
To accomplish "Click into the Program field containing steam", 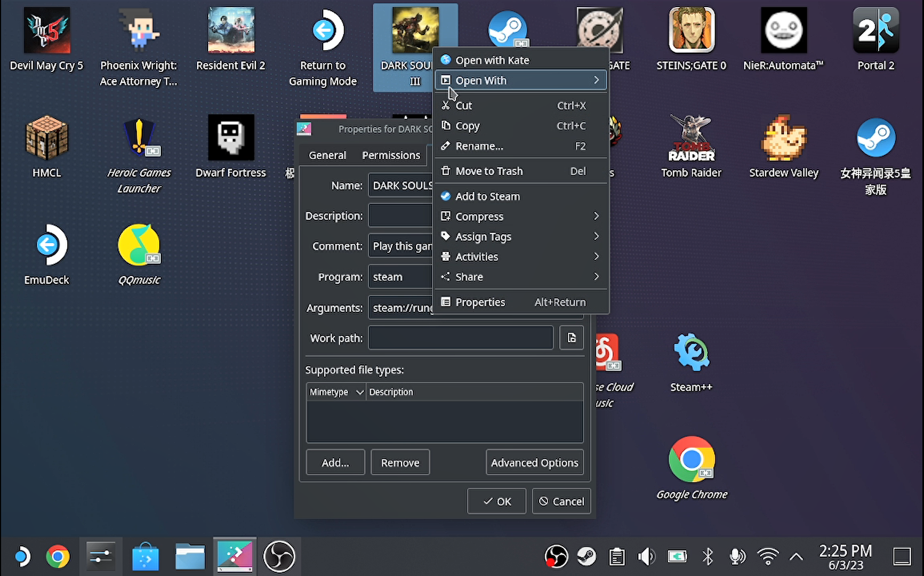I will (401, 277).
